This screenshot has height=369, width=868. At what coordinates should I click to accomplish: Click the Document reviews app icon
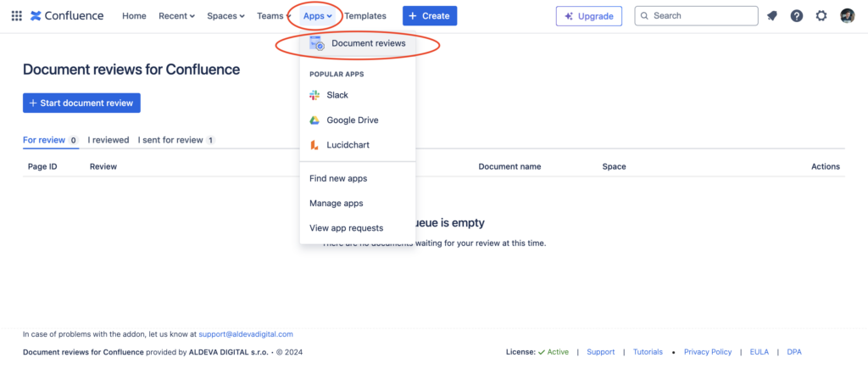click(x=317, y=43)
